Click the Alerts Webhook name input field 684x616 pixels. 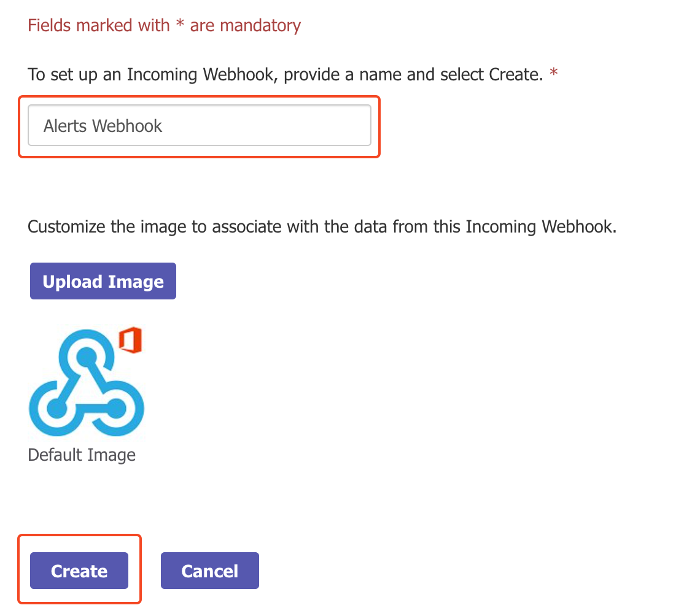click(x=200, y=126)
